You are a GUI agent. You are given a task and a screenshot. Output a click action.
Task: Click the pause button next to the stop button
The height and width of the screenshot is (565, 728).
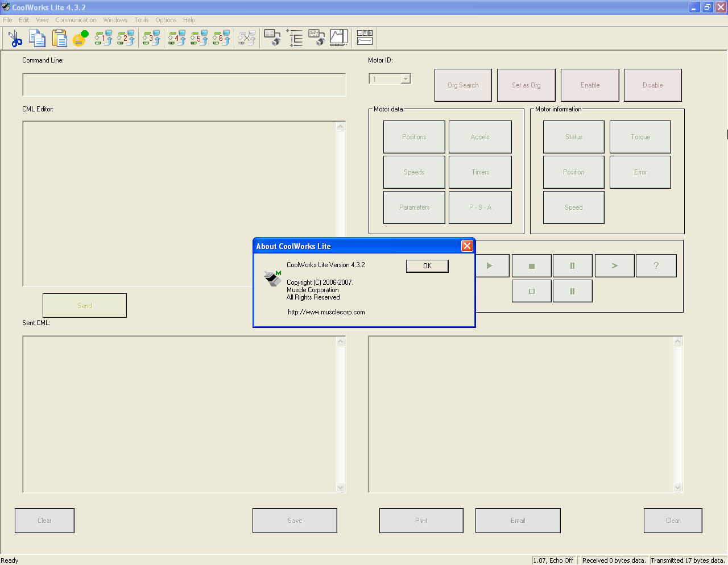(x=572, y=265)
